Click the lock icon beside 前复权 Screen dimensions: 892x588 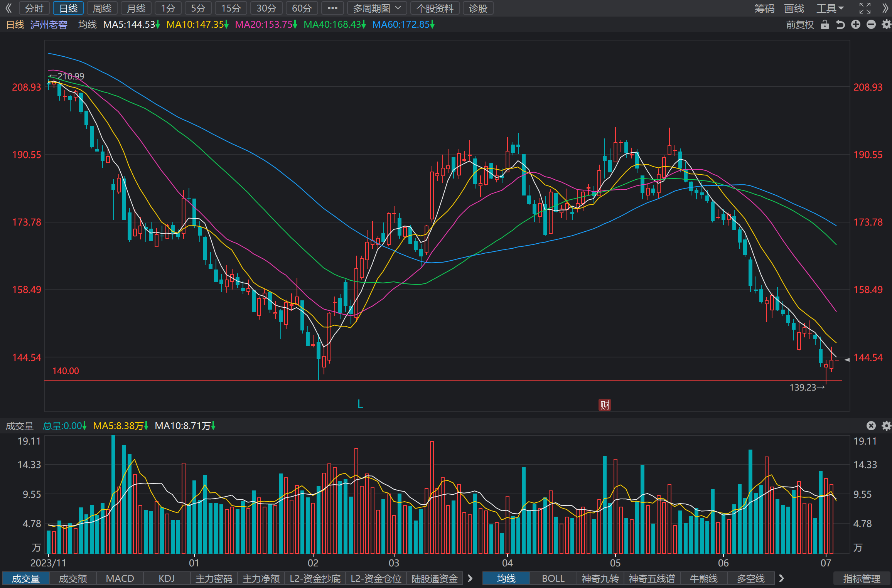(x=825, y=25)
